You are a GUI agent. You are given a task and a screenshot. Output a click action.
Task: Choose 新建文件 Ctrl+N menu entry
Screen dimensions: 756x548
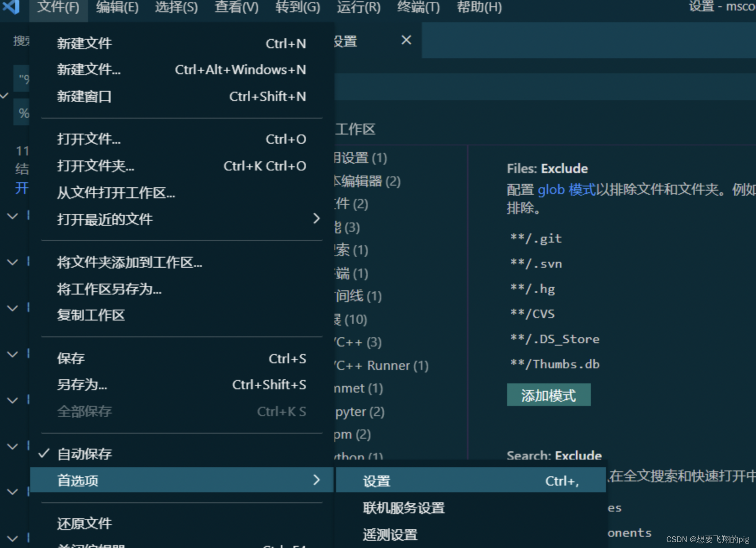181,43
